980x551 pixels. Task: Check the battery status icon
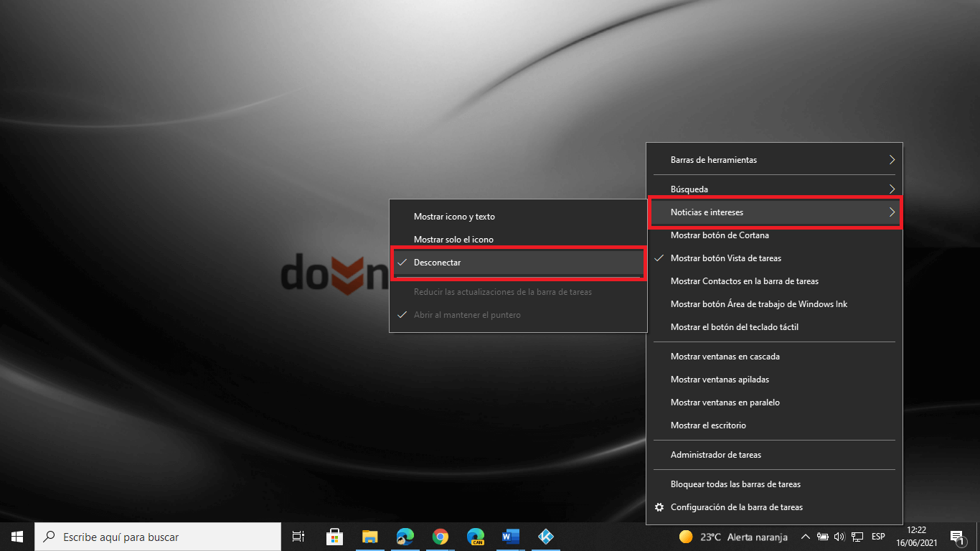823,537
